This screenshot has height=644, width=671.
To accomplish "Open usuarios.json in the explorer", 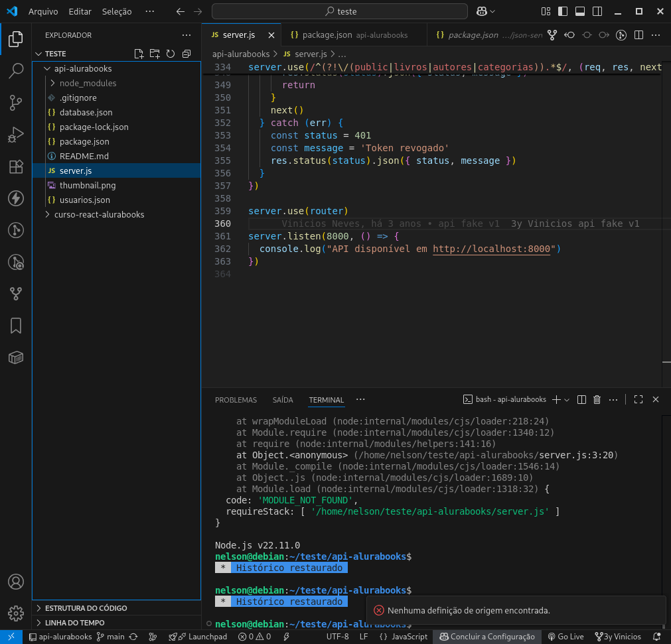I will coord(116,200).
